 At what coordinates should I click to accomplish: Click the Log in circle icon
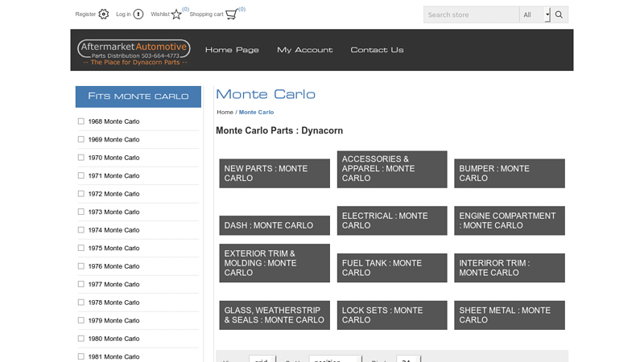[x=138, y=14]
